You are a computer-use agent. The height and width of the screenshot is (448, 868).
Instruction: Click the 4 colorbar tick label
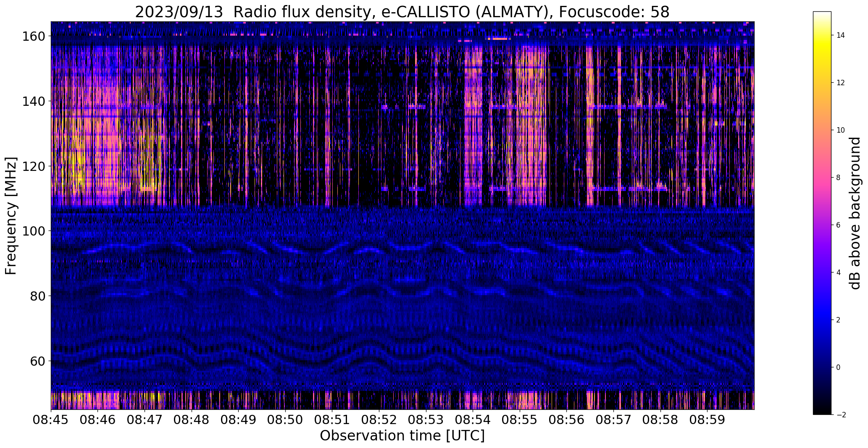tap(839, 272)
